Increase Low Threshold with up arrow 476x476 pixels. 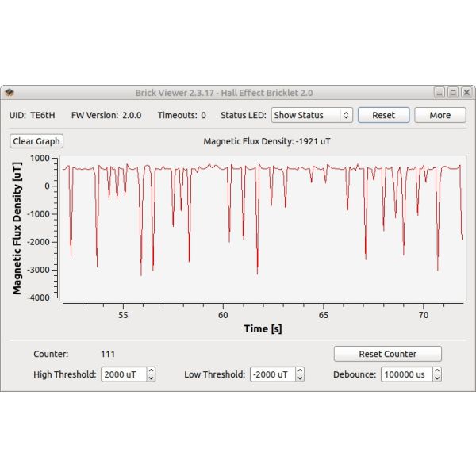[x=300, y=370]
